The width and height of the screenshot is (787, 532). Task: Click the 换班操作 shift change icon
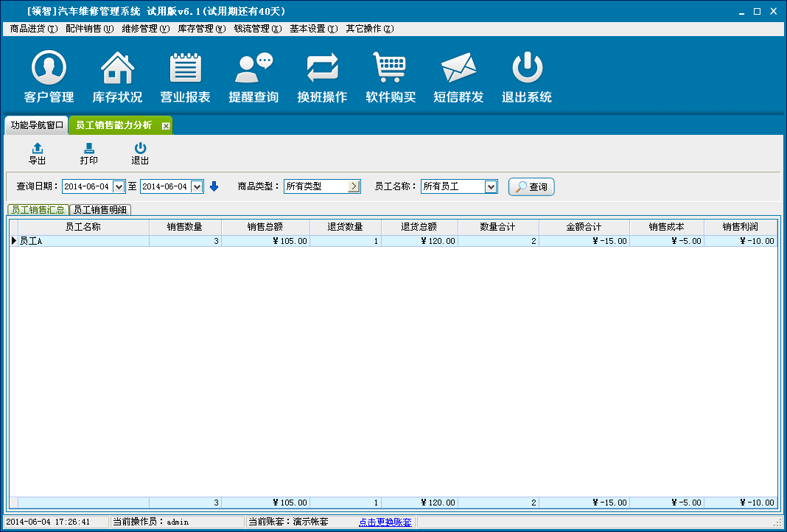(322, 69)
